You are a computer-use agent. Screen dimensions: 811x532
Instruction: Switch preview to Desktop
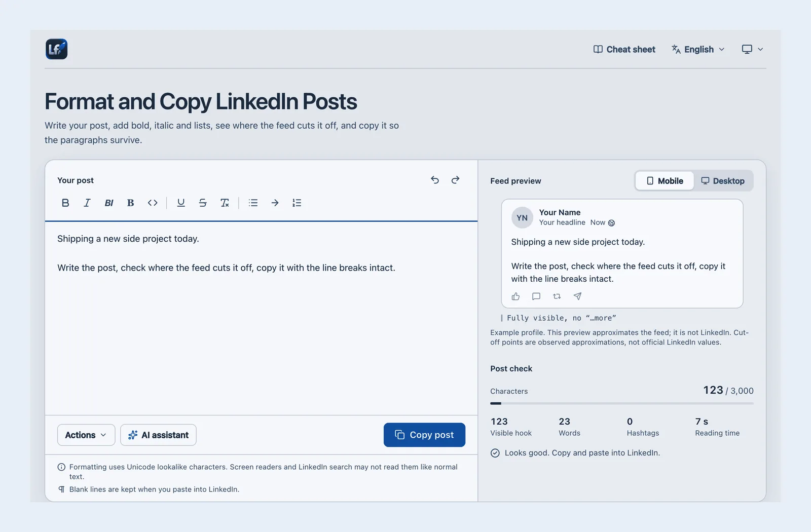pyautogui.click(x=723, y=181)
